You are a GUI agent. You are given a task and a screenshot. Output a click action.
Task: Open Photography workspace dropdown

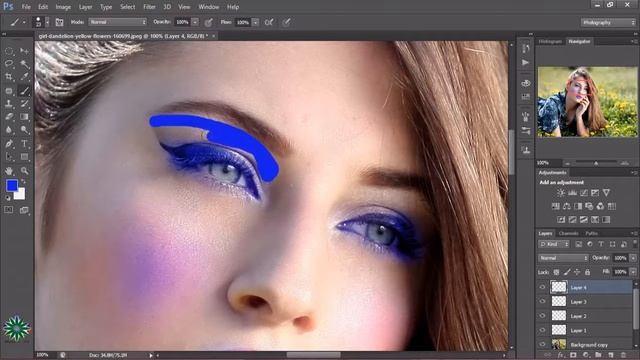click(608, 22)
